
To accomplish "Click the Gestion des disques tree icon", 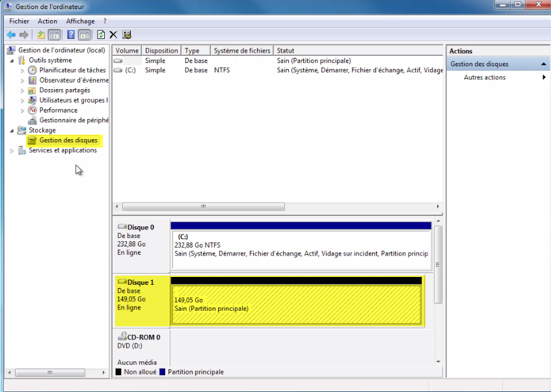I will pos(33,140).
